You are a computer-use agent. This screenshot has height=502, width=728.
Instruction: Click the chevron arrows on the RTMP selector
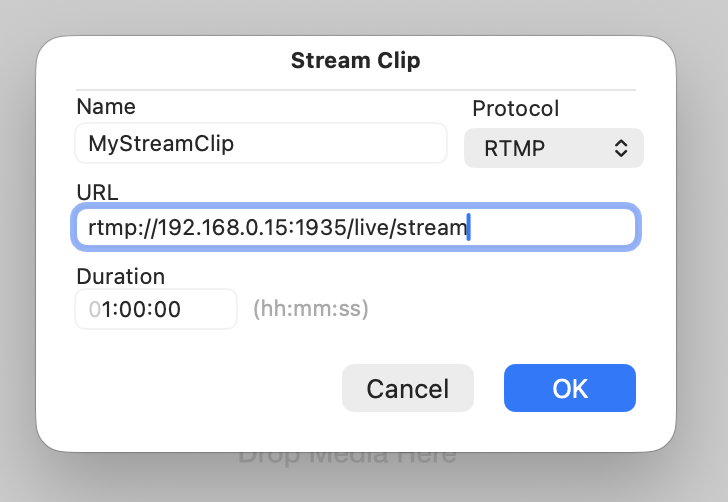coord(621,148)
